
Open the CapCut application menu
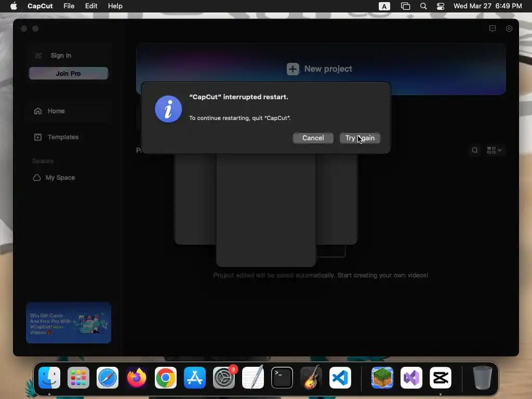tap(40, 6)
